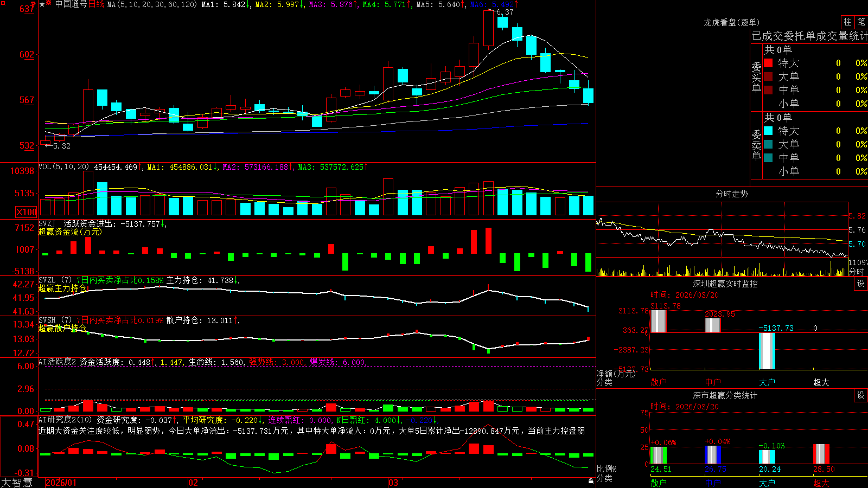868x488 pixels.
Task: Click the red gear icon beside 中国通号
Action: (x=49, y=3)
